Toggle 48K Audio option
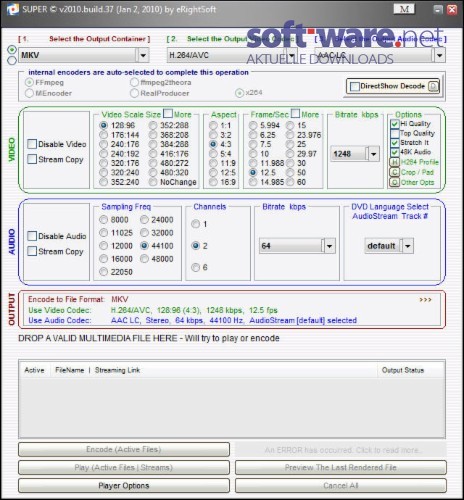Image resolution: width=464 pixels, height=500 pixels. [x=395, y=152]
